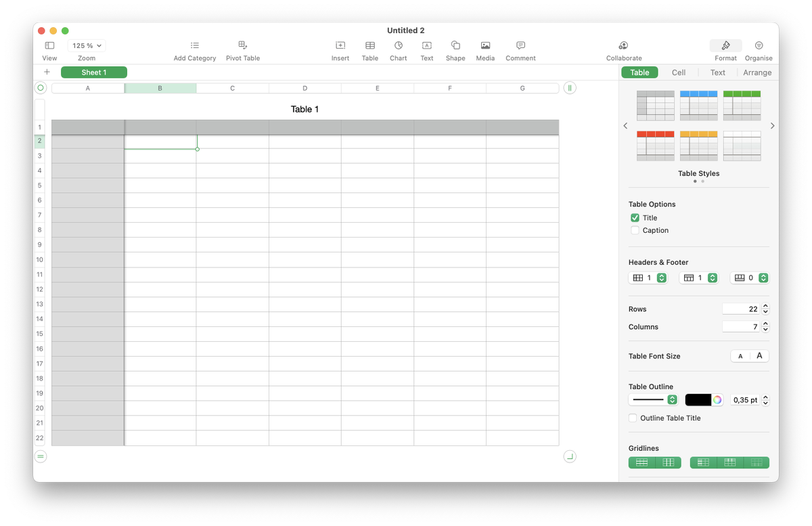
Task: Click the add column handle
Action: [x=570, y=88]
